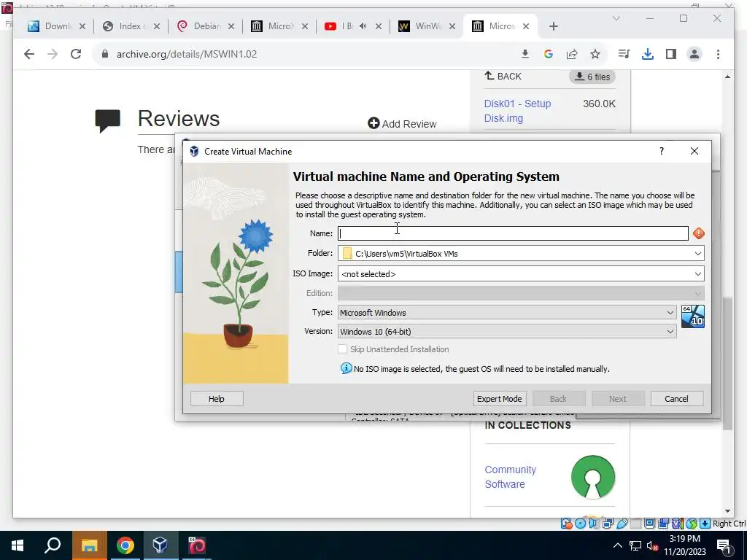The image size is (747, 560).
Task: Switch to the Downl browser tab
Action: tap(56, 26)
